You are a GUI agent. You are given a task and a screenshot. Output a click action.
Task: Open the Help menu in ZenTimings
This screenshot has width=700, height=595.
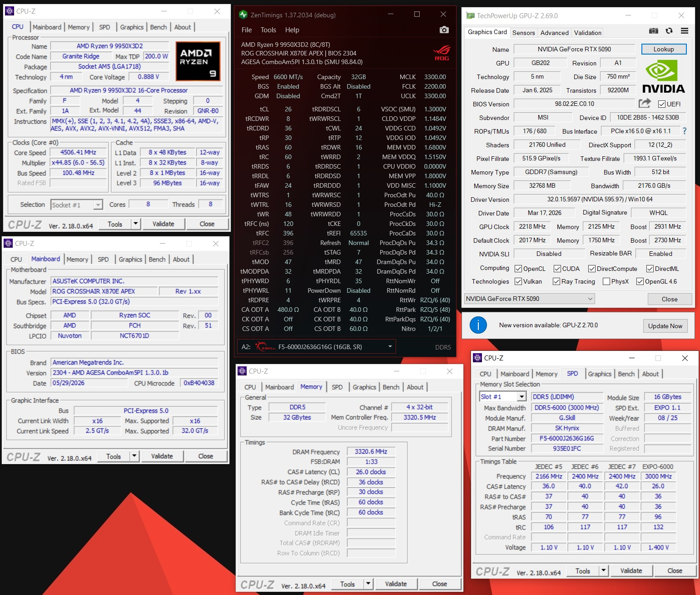292,30
